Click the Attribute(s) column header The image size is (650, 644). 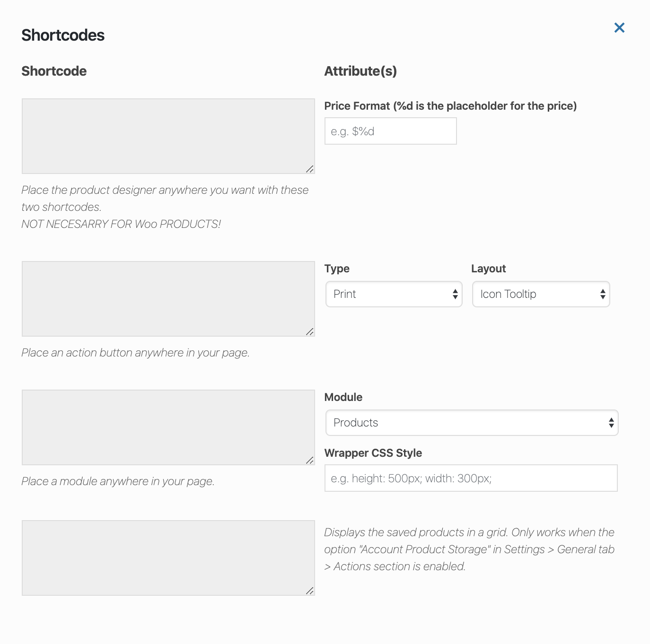tap(360, 71)
